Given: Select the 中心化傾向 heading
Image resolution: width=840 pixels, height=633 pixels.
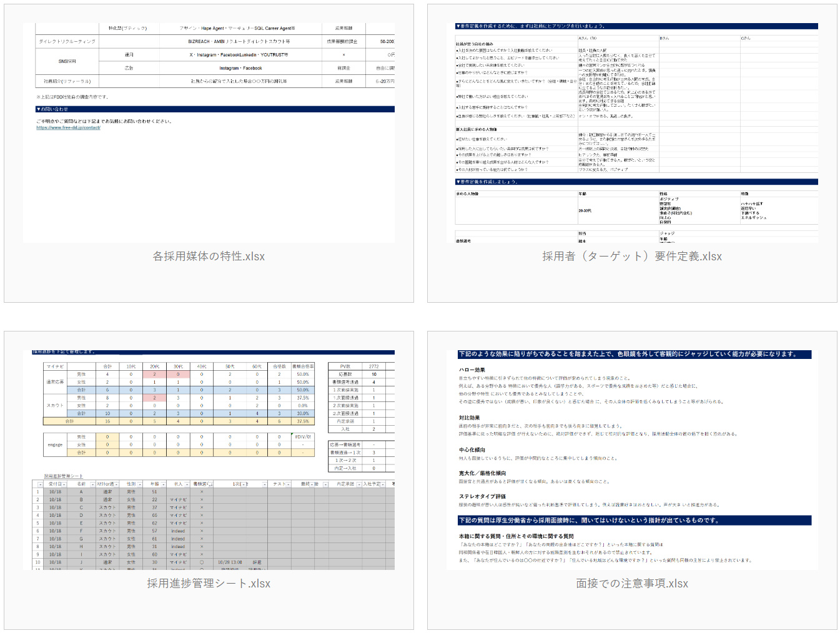Looking at the screenshot, I should pos(472,449).
